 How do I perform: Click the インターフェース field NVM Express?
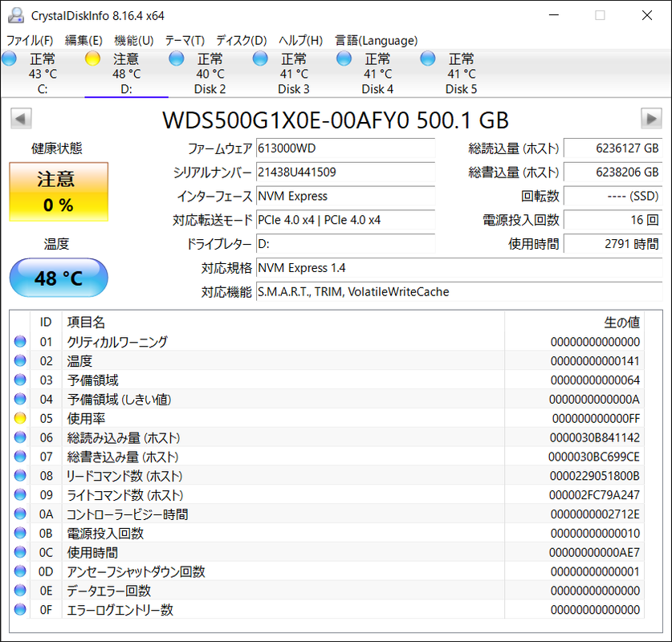tap(345, 196)
